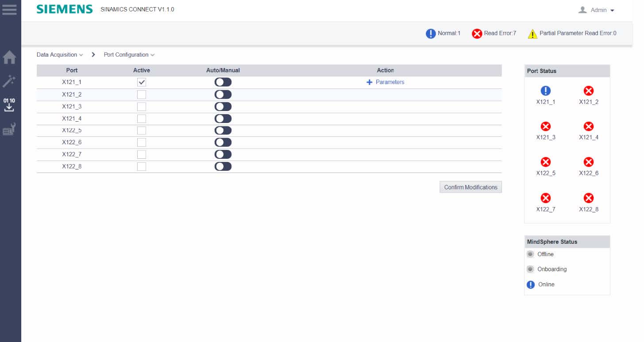The height and width of the screenshot is (342, 644).
Task: Toggle Auto/Manual switch for X122_7
Action: 223,154
